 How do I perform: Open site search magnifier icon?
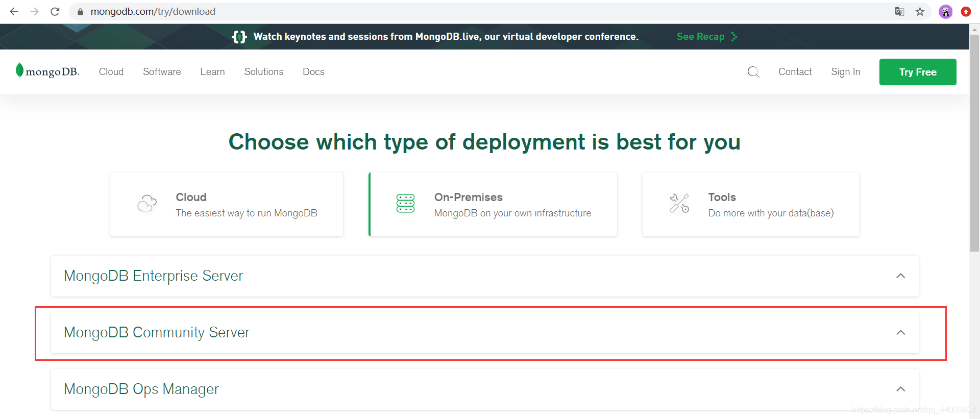pyautogui.click(x=753, y=72)
